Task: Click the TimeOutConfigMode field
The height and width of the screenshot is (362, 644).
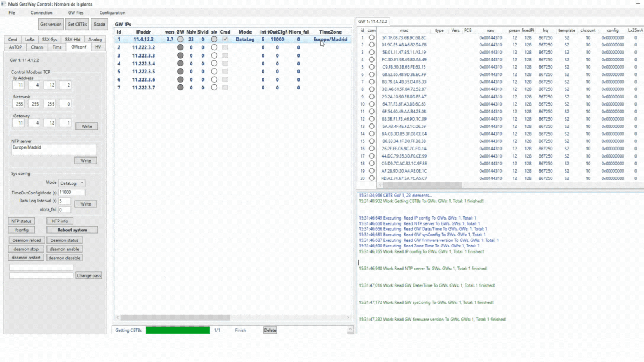Action: (x=72, y=192)
